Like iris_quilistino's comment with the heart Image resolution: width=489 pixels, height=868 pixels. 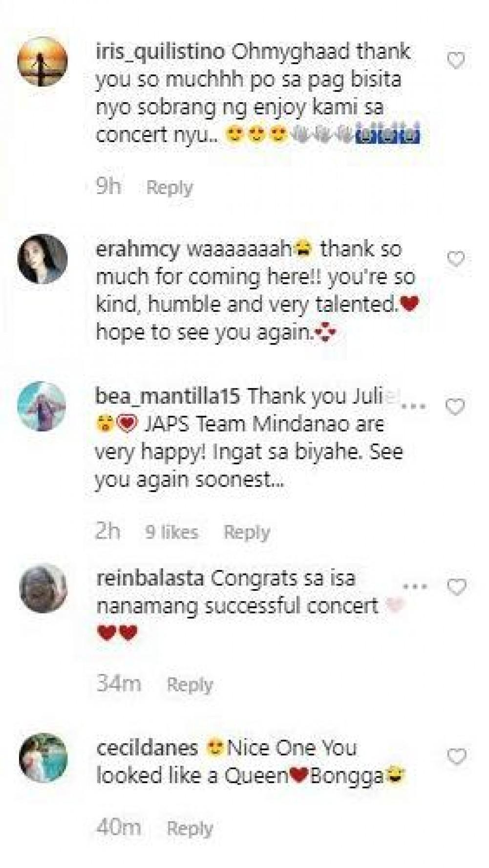(x=456, y=61)
